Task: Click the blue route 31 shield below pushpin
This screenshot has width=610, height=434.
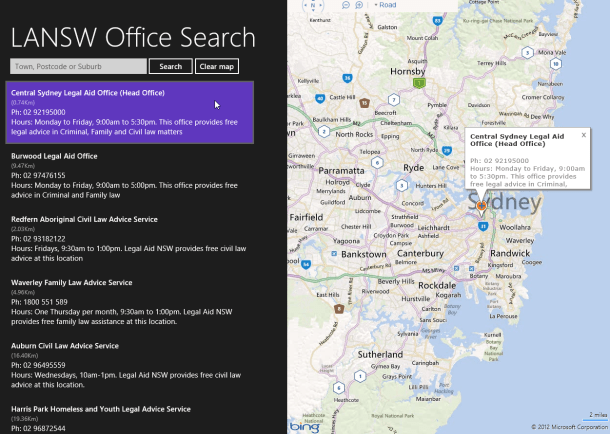Action: tap(483, 226)
